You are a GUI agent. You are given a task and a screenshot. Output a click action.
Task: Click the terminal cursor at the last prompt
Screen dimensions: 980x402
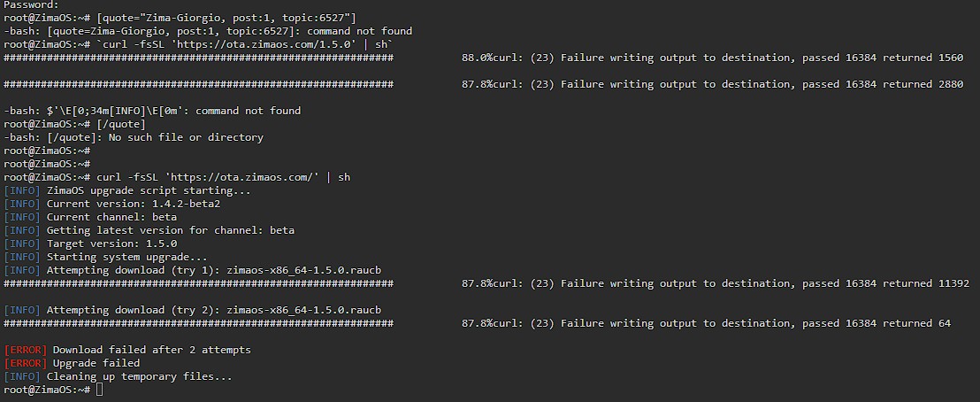tap(101, 390)
